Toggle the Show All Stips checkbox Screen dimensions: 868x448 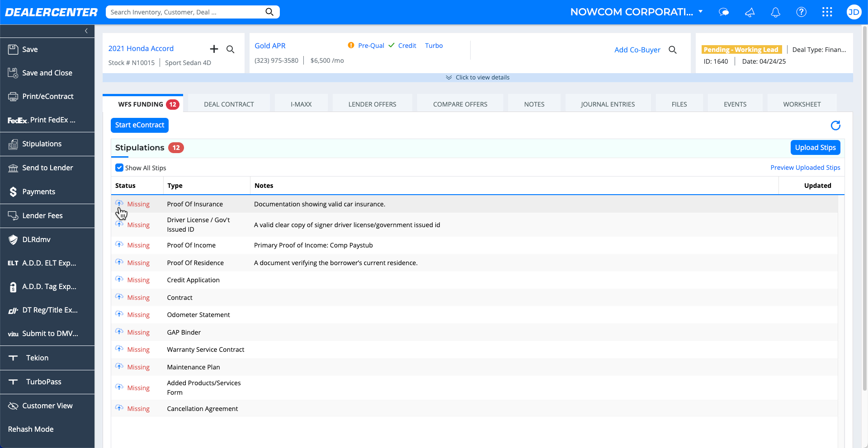pos(119,168)
